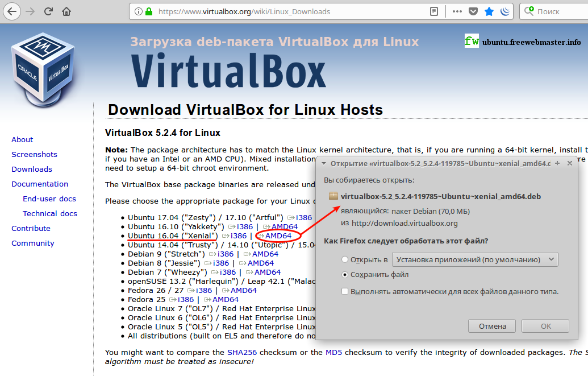Open the SHA256 checksum link
The width and height of the screenshot is (588, 376).
[242, 352]
